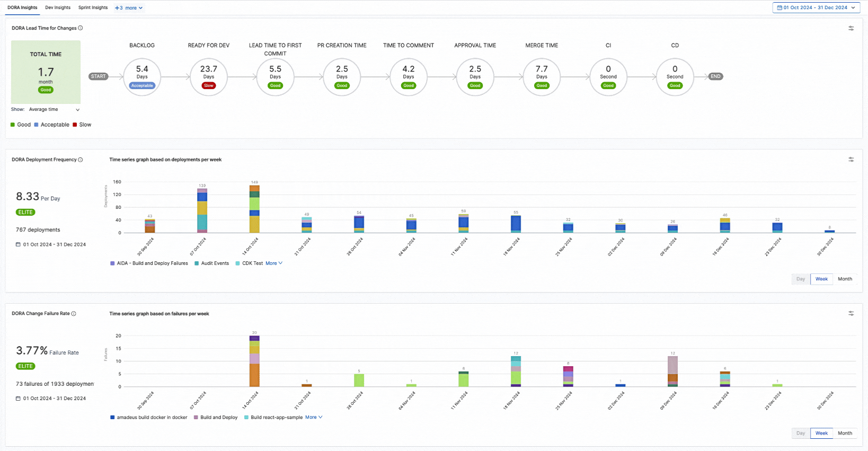Open the Average time Show dropdown
The height and width of the screenshot is (451, 868).
54,110
